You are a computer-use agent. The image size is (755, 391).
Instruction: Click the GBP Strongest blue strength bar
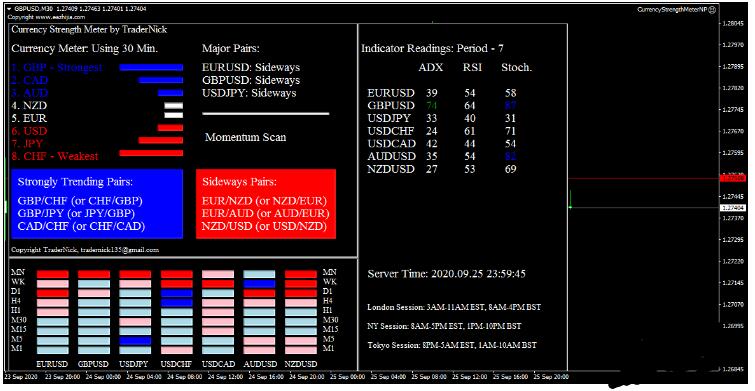[151, 67]
